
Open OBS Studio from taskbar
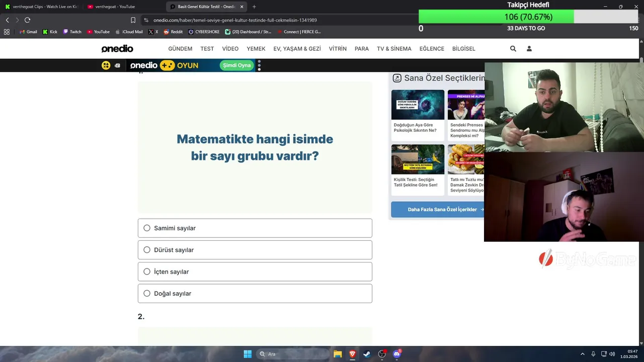click(382, 354)
